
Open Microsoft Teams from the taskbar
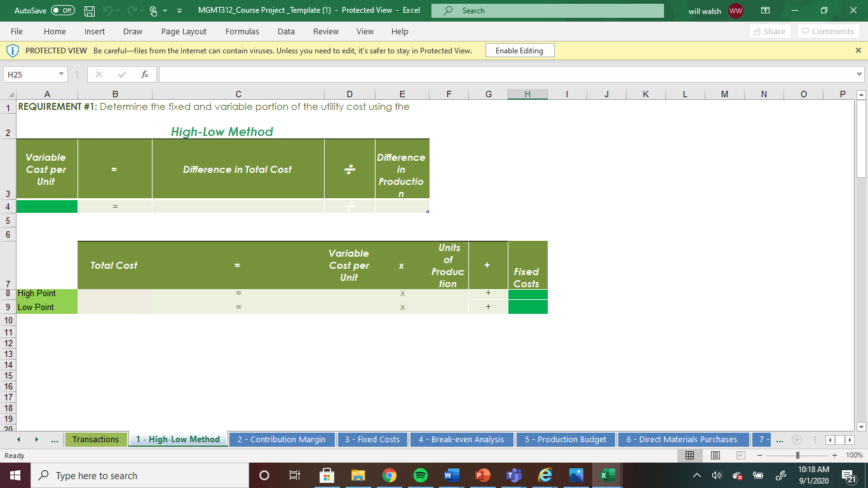pos(513,475)
